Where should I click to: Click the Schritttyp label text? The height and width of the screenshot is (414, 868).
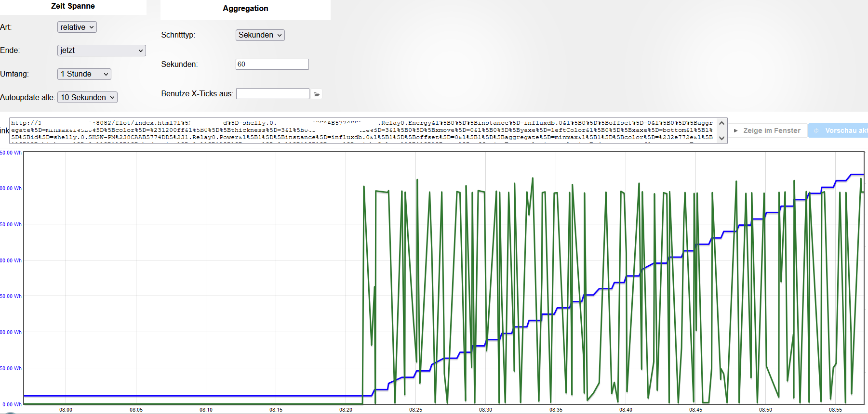point(178,35)
